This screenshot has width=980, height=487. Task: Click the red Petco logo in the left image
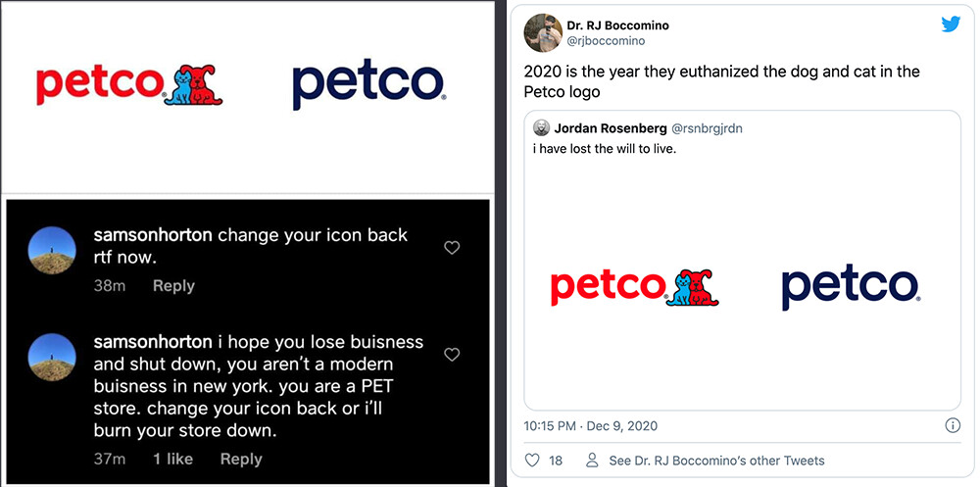128,85
